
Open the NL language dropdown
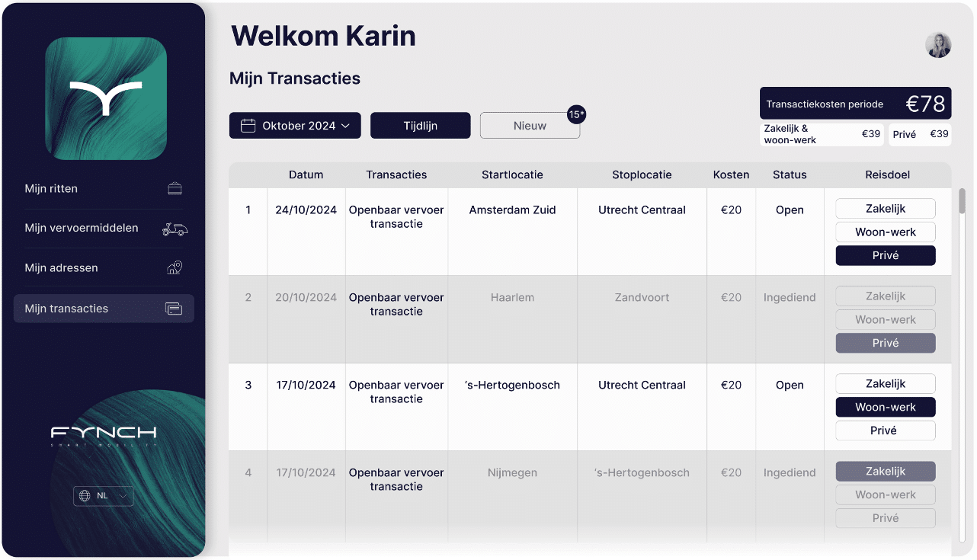point(104,496)
